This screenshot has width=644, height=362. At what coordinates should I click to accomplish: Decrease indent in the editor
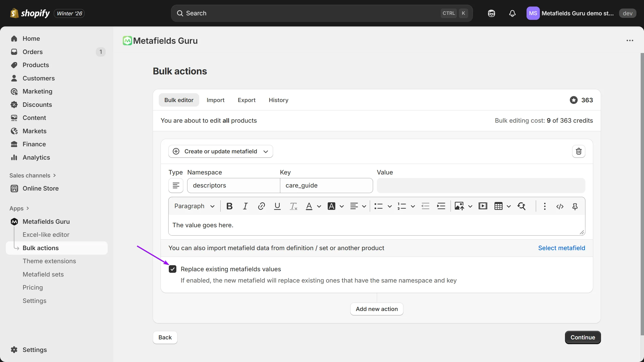[x=425, y=206]
